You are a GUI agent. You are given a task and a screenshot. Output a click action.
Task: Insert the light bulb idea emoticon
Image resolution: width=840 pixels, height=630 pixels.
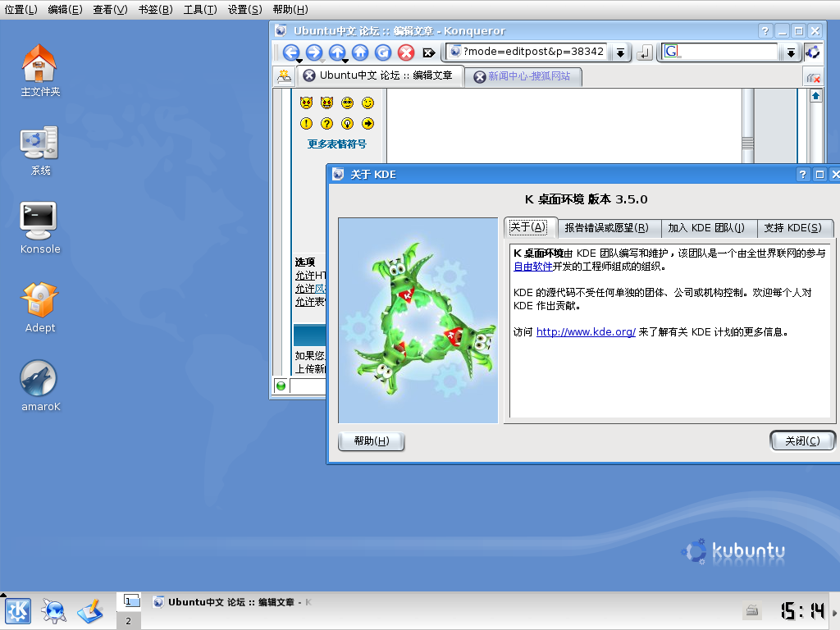click(x=348, y=124)
